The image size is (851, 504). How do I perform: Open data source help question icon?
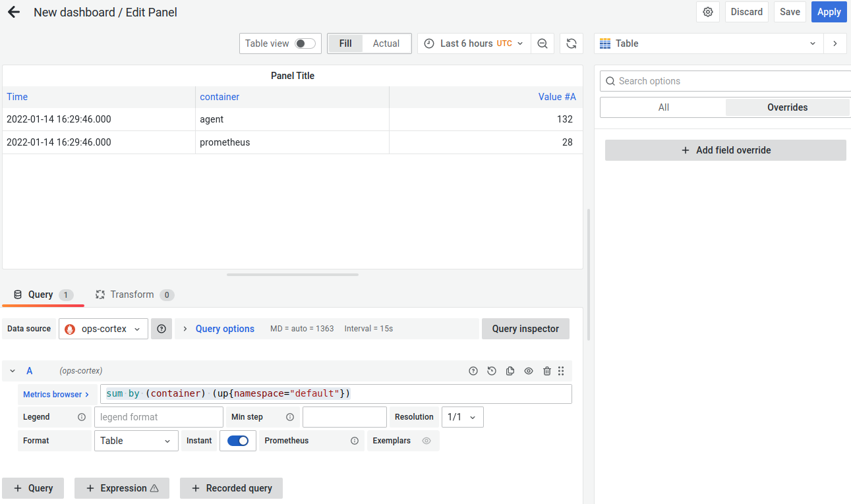tap(161, 329)
